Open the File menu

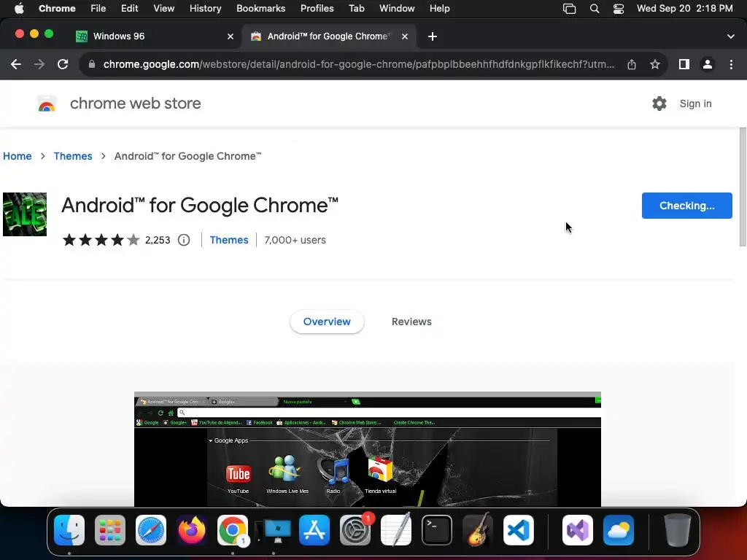coord(98,9)
